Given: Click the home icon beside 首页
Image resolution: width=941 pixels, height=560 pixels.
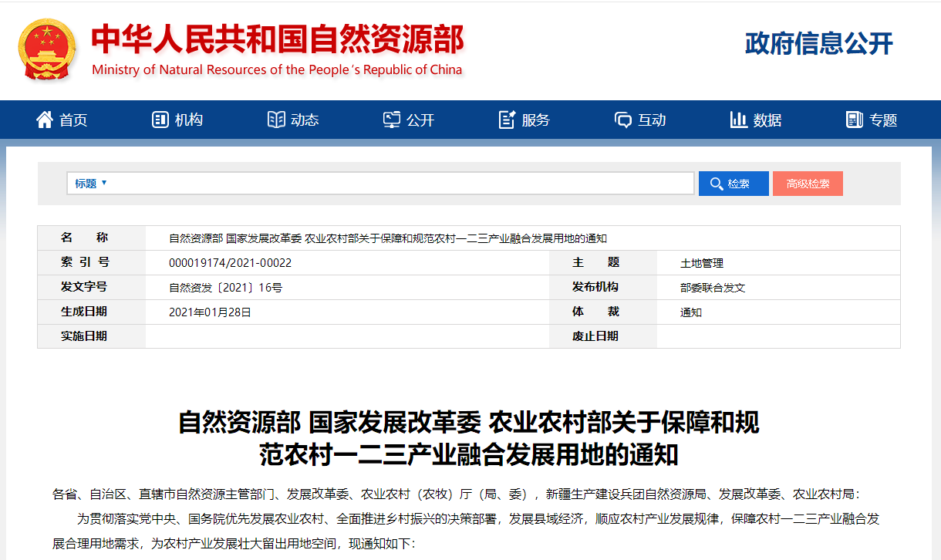Looking at the screenshot, I should (45, 120).
